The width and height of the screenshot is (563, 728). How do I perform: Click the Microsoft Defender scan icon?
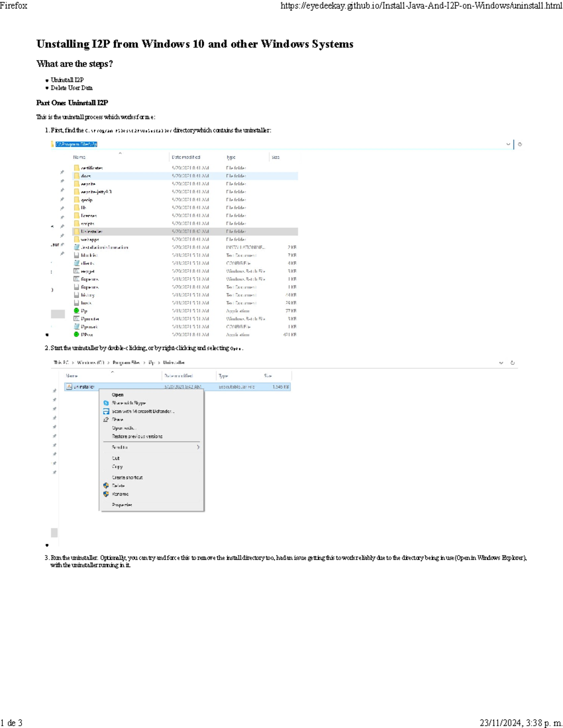(106, 412)
